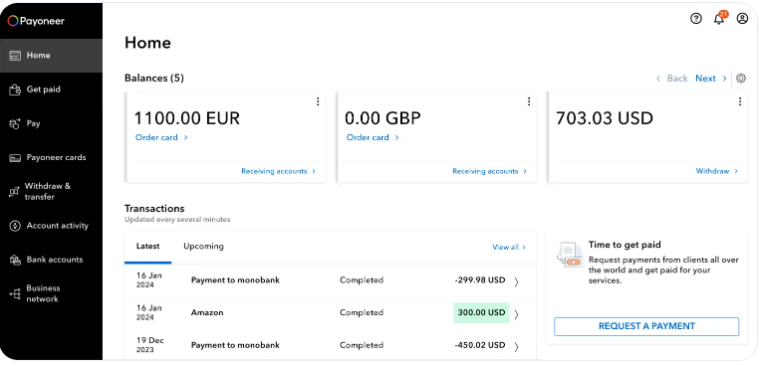Click the -450.02 USD amount
This screenshot has width=766, height=366.
pyautogui.click(x=479, y=345)
